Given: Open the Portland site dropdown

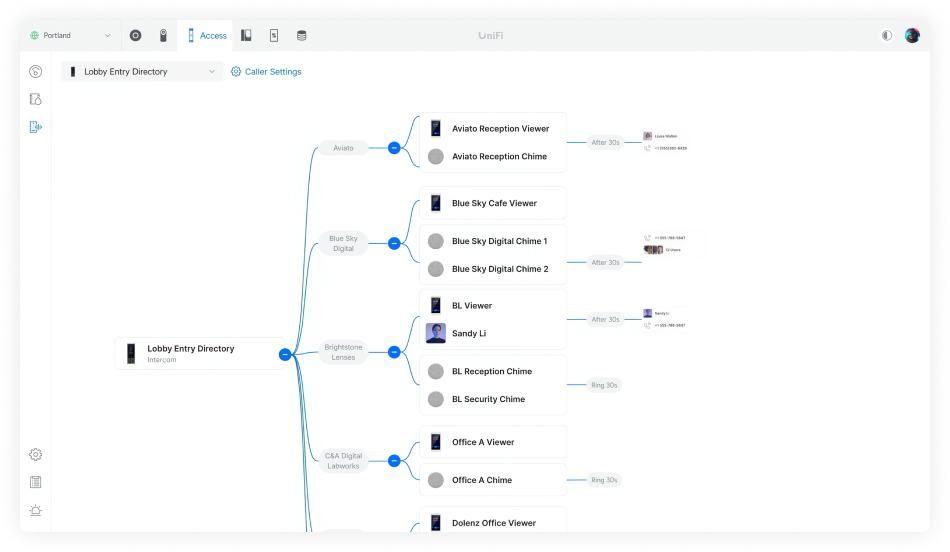Looking at the screenshot, I should (71, 36).
